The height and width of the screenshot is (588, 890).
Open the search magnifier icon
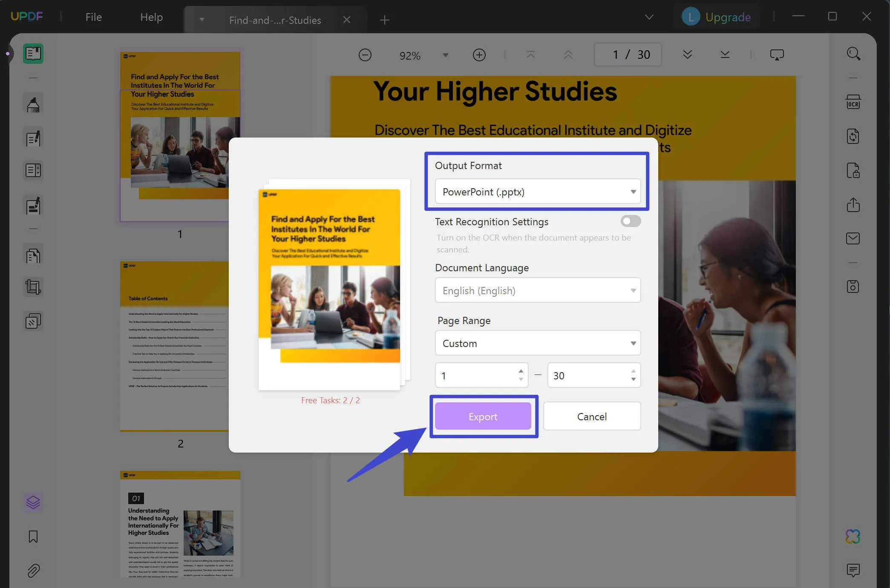pos(853,54)
